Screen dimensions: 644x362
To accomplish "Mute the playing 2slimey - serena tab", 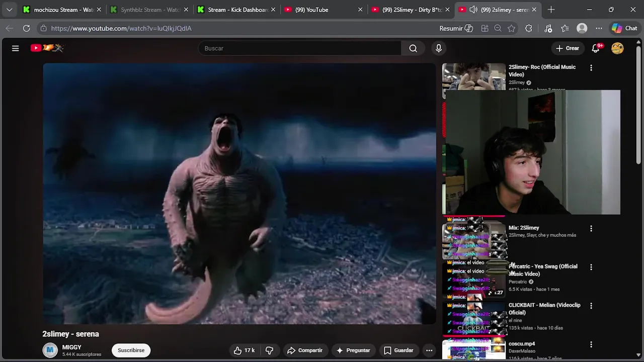I will (473, 10).
